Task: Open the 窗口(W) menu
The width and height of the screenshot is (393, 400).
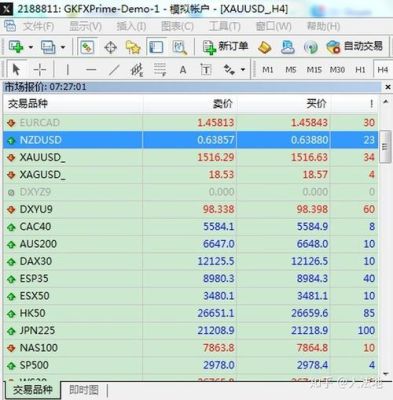Action: pyautogui.click(x=273, y=26)
